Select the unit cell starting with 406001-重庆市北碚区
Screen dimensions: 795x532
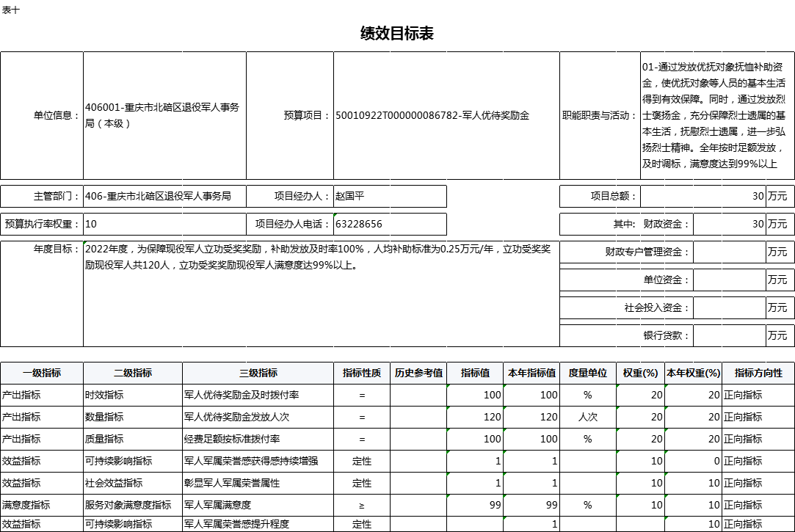[x=164, y=115]
